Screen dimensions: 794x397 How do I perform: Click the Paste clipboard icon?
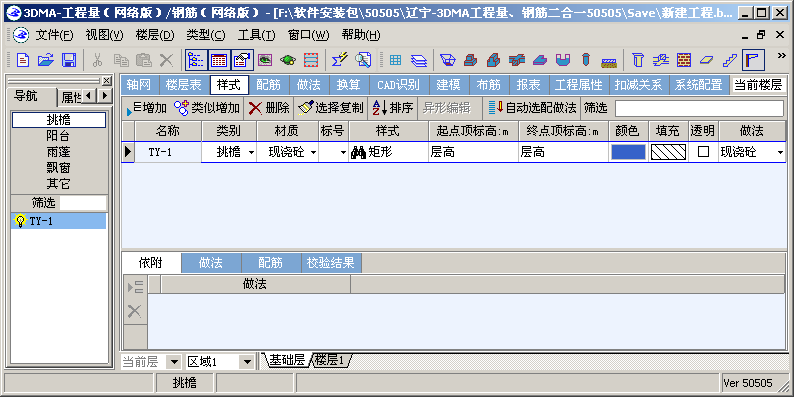tap(144, 60)
